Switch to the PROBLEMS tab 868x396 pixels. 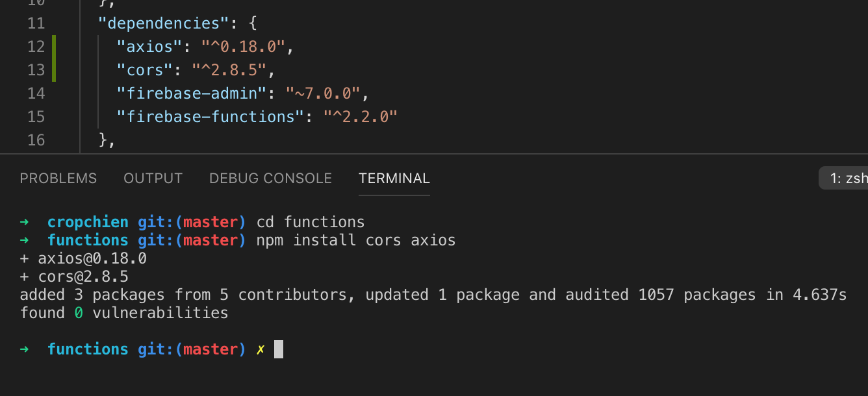point(58,178)
